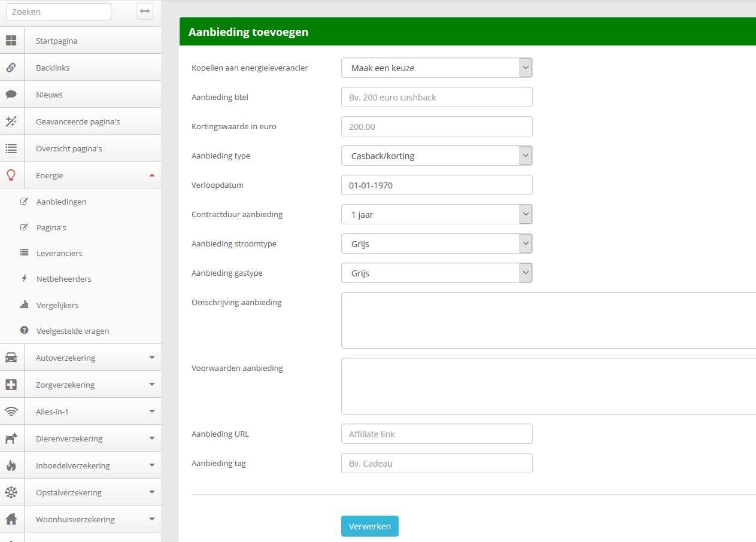
Task: Click the Alles-in-1 wifi icon
Action: tap(11, 412)
